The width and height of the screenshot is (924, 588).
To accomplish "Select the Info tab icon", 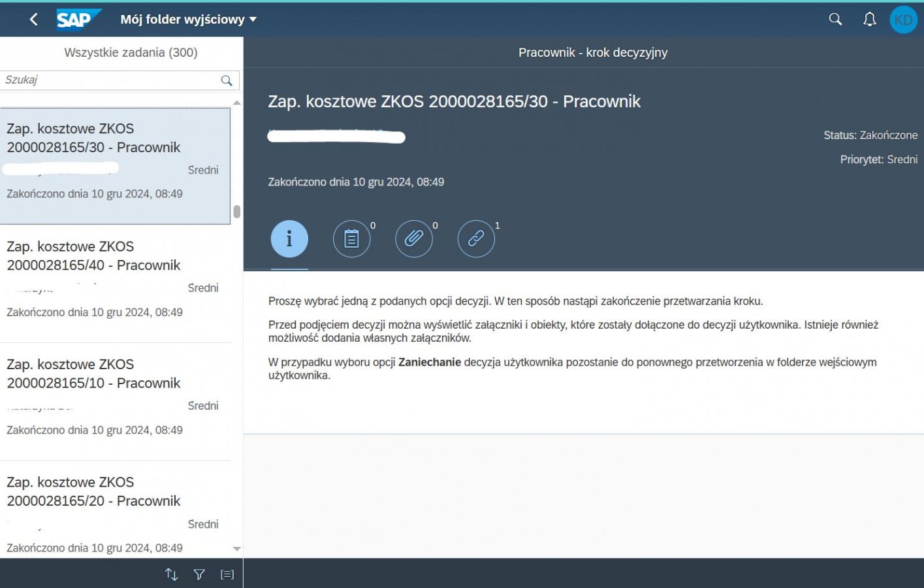I will 289,239.
